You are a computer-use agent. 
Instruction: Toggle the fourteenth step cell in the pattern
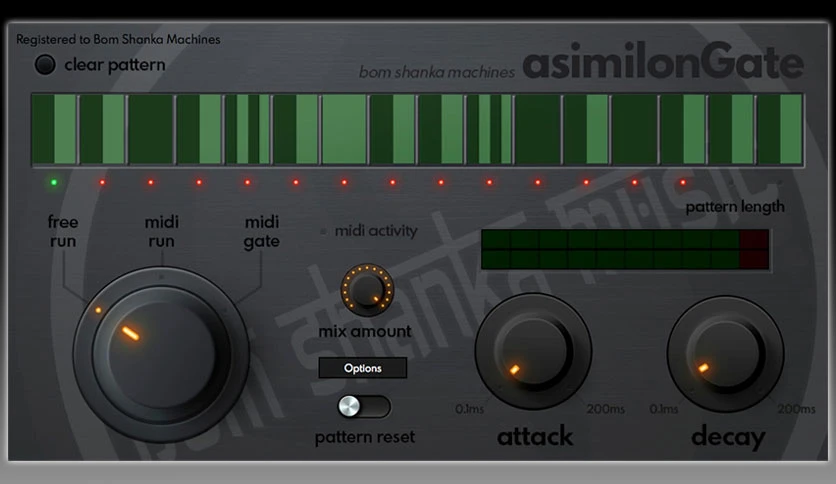[x=683, y=129]
